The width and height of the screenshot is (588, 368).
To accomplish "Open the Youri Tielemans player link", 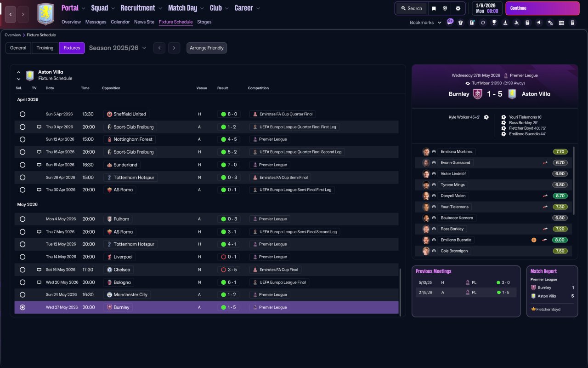I will tap(455, 207).
